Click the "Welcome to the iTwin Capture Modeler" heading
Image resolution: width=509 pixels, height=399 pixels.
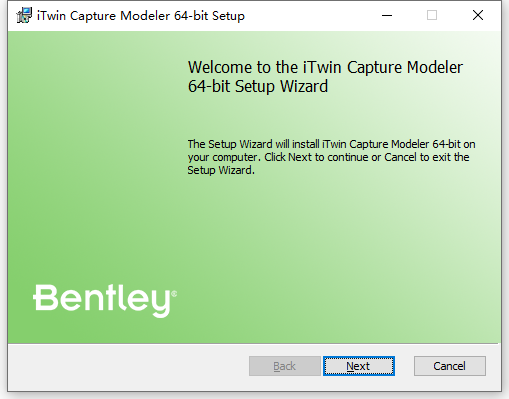pos(325,77)
